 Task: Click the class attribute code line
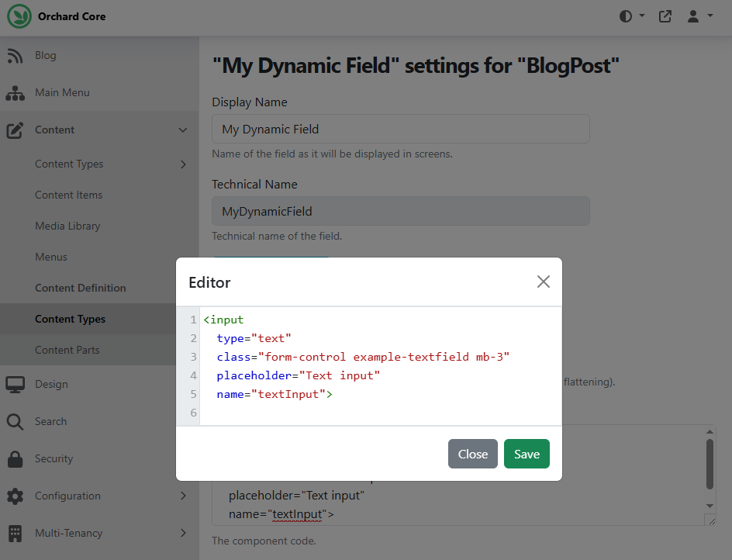click(x=363, y=357)
